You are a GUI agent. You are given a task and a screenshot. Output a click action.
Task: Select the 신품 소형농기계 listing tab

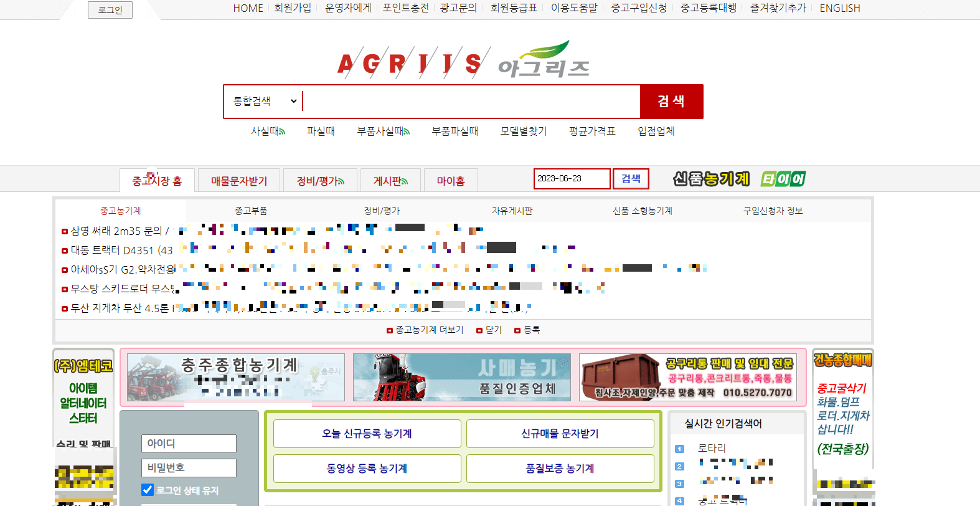point(643,211)
